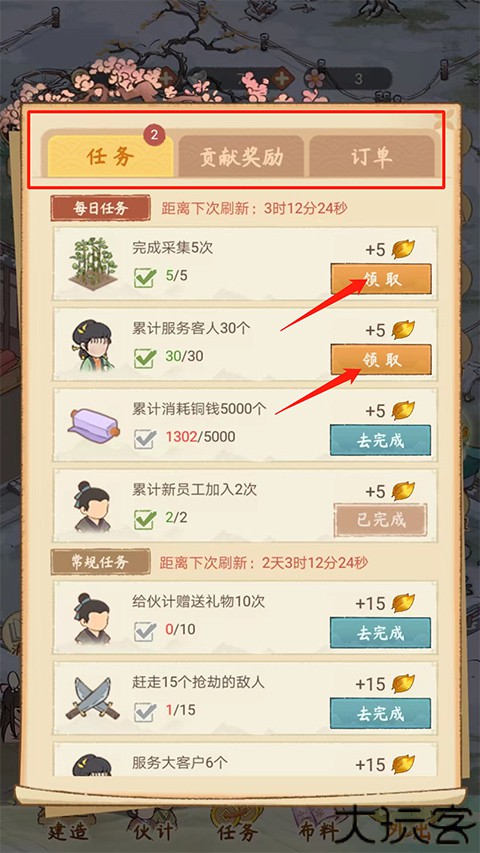Tap gold leaf icon on 赶走15个抢劫的敌人 row
The image size is (480, 853).
coord(403,683)
